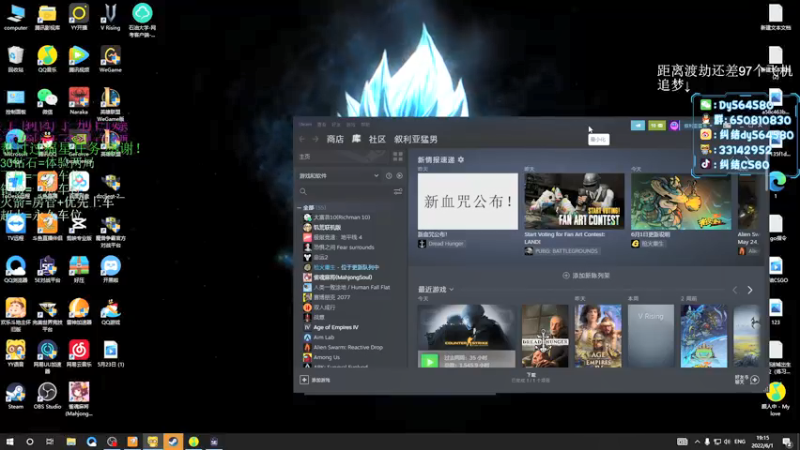The width and height of the screenshot is (800, 450).
Task: Open the Steam desktop shortcut
Action: (15, 396)
